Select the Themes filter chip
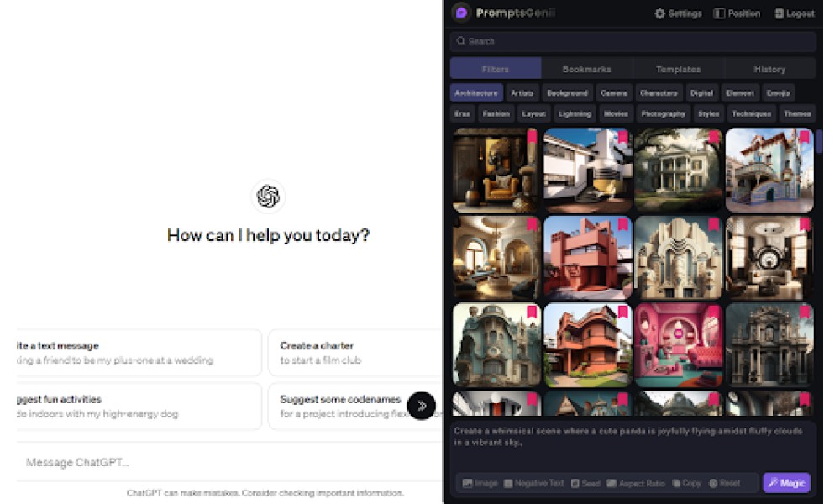Viewport: 840px width, 504px height. [797, 113]
